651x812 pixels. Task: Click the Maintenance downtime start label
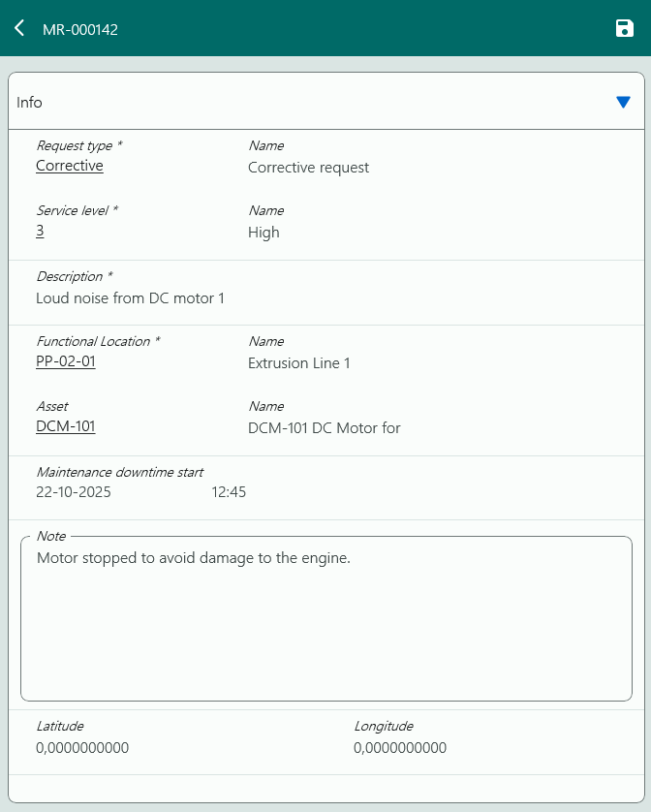tap(120, 472)
